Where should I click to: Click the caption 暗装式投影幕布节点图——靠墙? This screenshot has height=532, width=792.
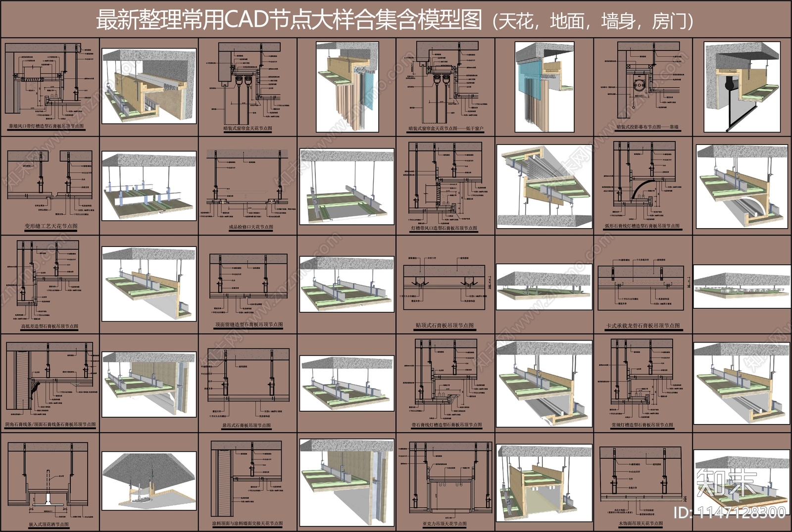click(x=647, y=127)
